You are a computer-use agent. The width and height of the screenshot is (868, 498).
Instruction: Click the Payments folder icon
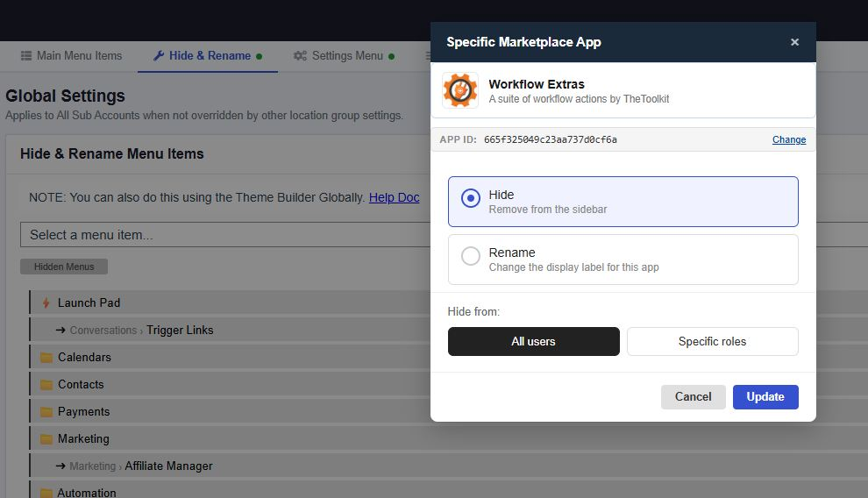[46, 412]
